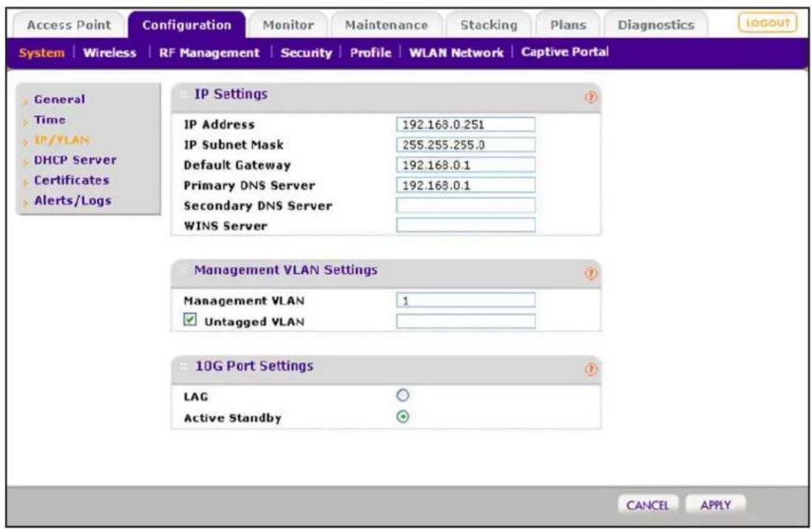The image size is (812, 529).
Task: Open the Security submenu
Action: (x=306, y=53)
